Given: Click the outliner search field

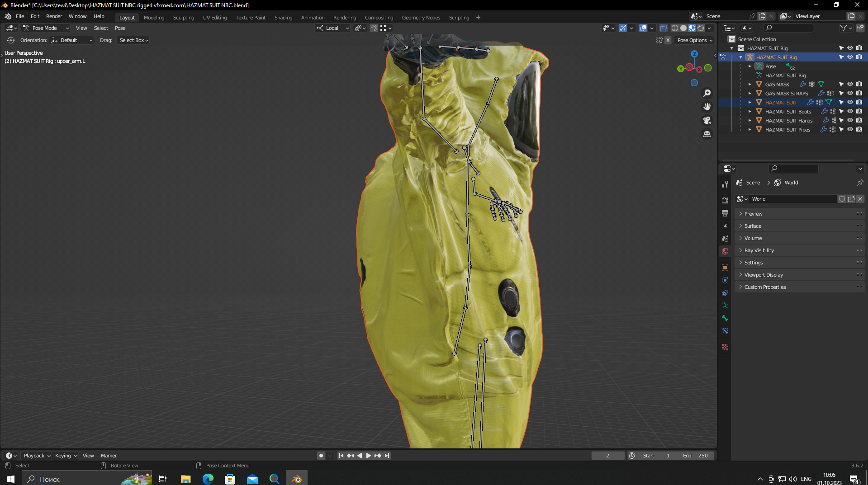Looking at the screenshot, I should click(x=788, y=28).
